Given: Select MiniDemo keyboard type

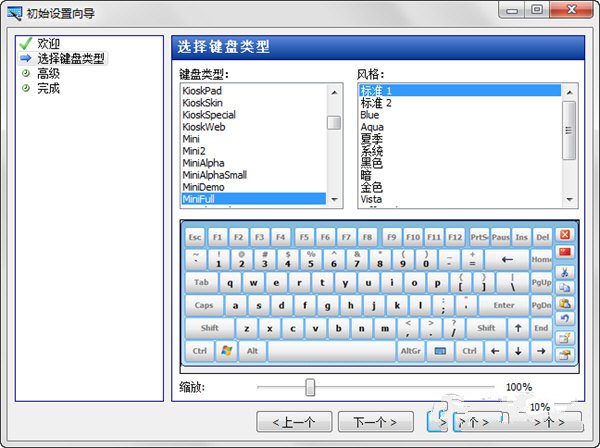Looking at the screenshot, I should 254,187.
